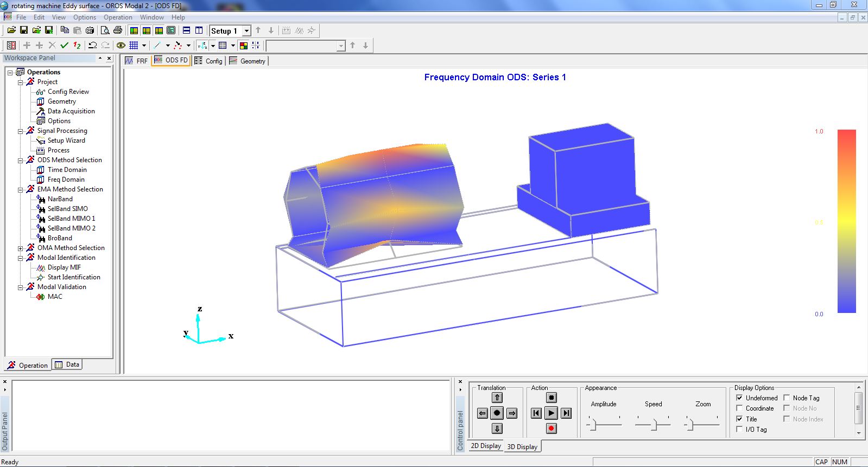Click the printer icon in toolbar
868x467 pixels.
point(117,30)
